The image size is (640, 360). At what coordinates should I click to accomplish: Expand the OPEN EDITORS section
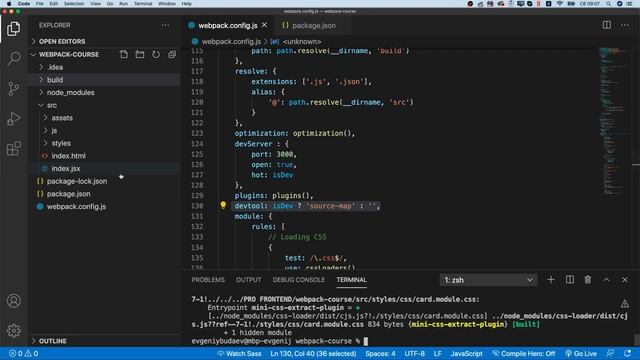62,41
